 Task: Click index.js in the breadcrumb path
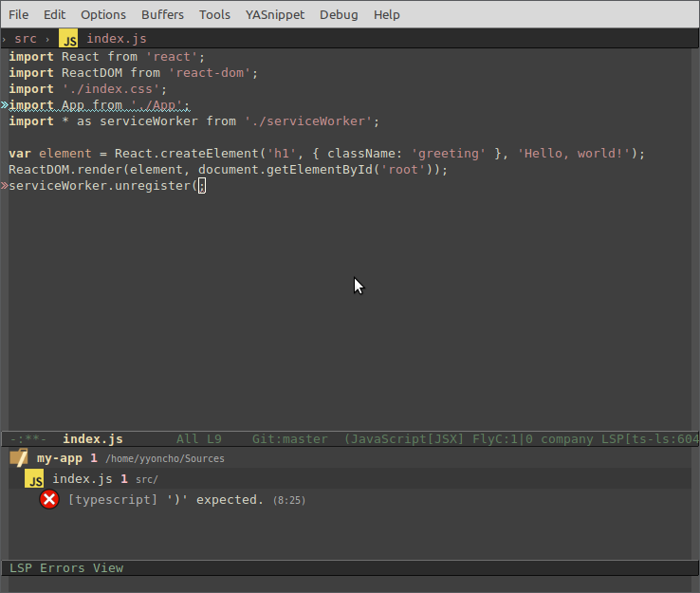point(117,39)
